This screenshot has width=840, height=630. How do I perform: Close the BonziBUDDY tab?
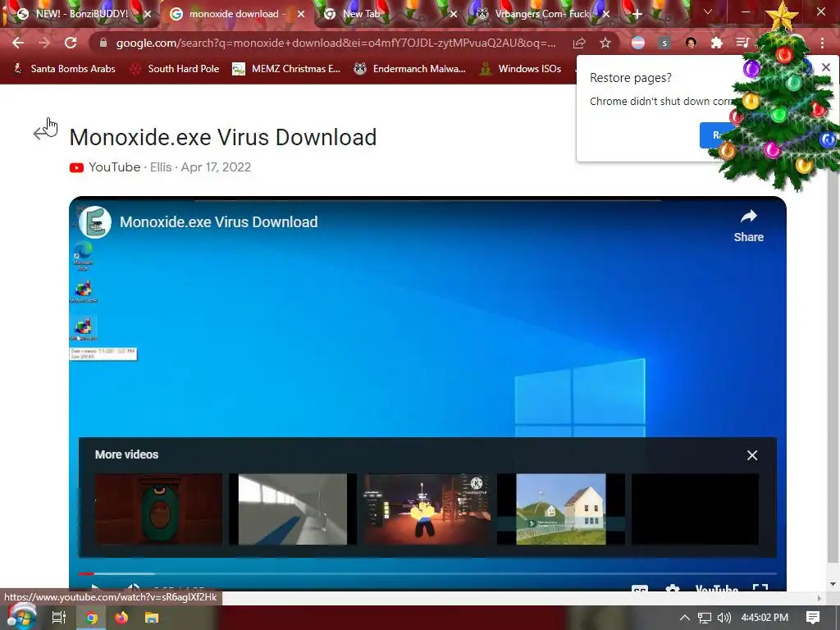click(x=148, y=15)
